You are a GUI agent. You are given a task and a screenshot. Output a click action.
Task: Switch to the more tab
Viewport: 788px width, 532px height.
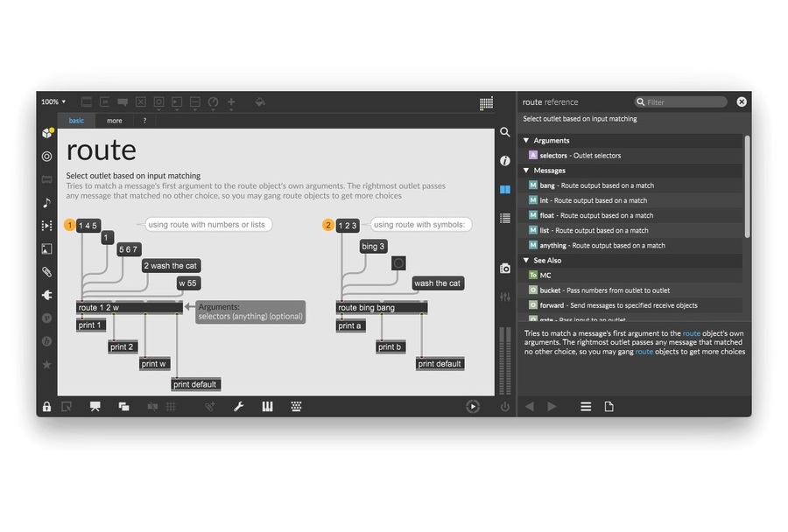coord(114,121)
